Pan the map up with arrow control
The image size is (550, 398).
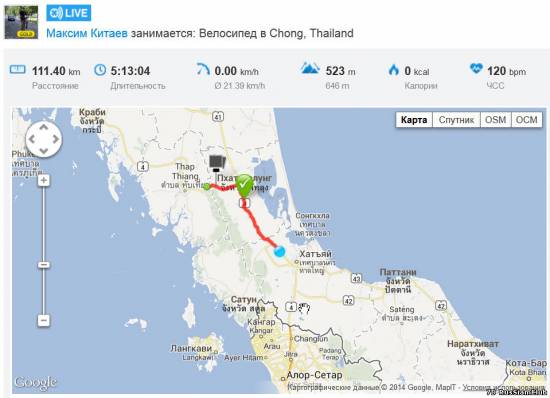point(43,128)
